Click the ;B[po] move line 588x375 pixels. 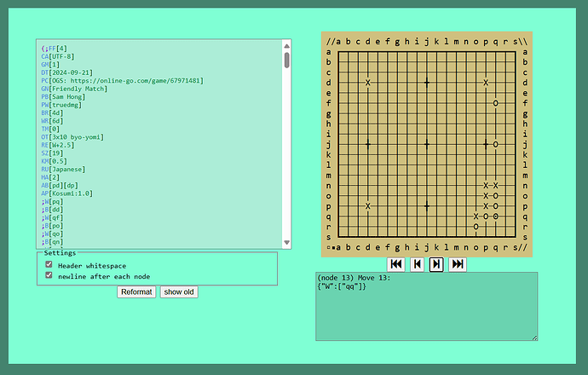tap(52, 226)
